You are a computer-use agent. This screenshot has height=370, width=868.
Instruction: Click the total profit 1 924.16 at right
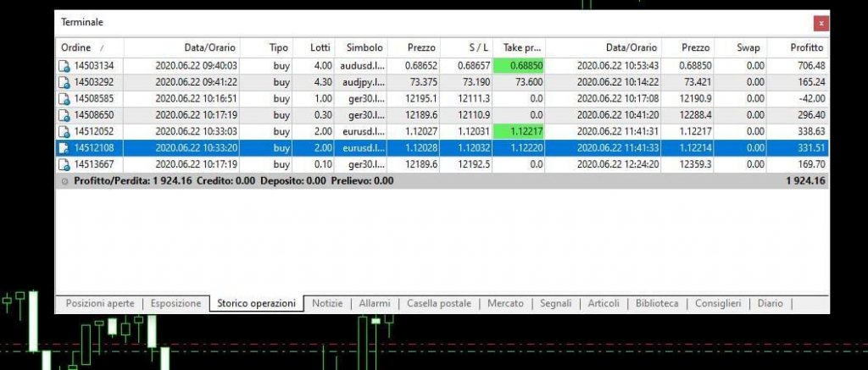coord(805,181)
